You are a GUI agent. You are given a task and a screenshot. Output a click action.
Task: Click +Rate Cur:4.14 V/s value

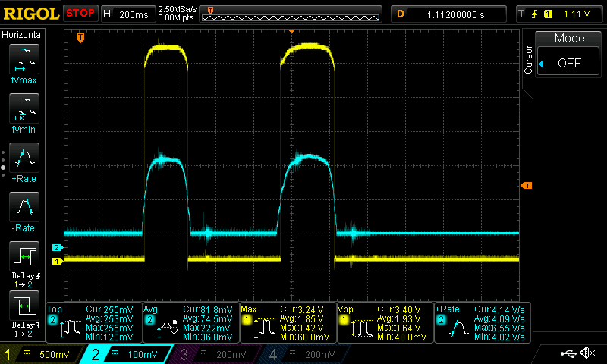click(499, 310)
